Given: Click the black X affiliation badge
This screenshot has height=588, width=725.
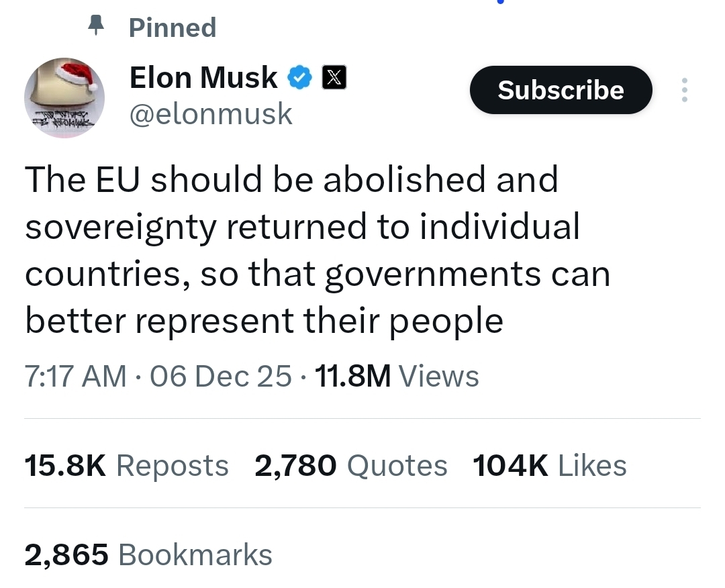Looking at the screenshot, I should pos(335,79).
